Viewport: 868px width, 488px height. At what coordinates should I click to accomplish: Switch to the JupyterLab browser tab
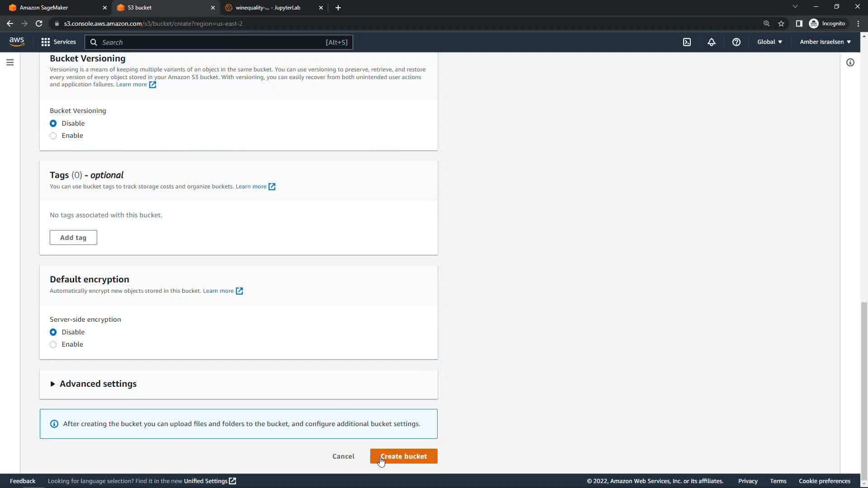269,8
